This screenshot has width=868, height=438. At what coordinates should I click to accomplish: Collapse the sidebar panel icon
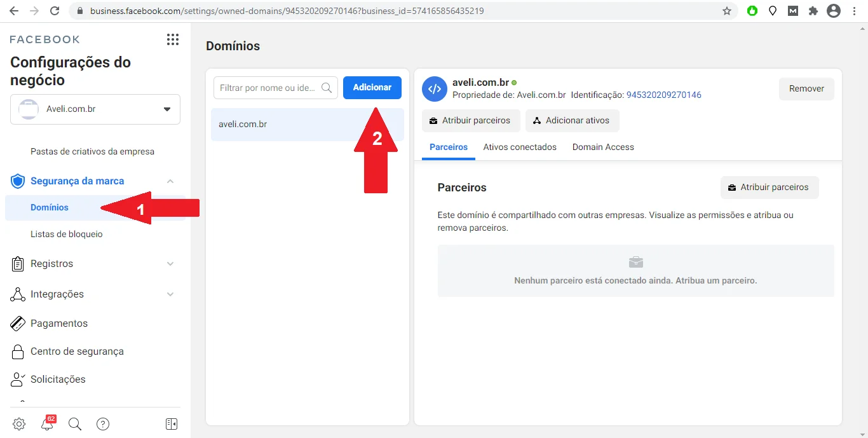click(172, 424)
